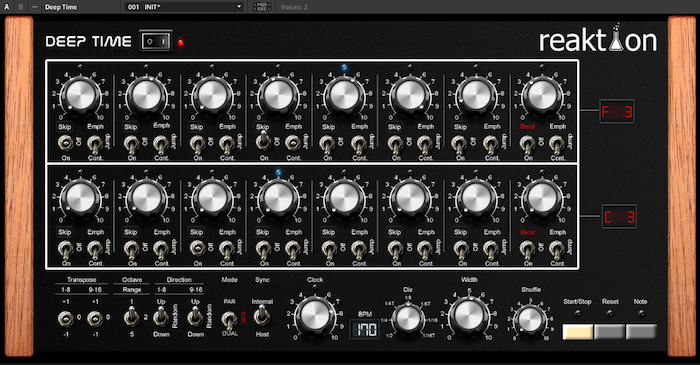The image size is (700, 365).
Task: Click the step 3 pitch knob, upper row
Action: (x=213, y=95)
